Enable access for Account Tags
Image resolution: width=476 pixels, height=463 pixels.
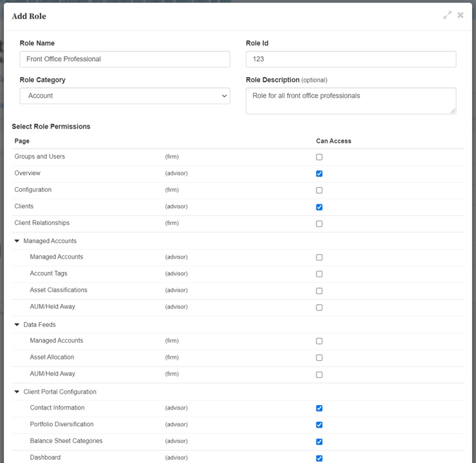point(319,274)
